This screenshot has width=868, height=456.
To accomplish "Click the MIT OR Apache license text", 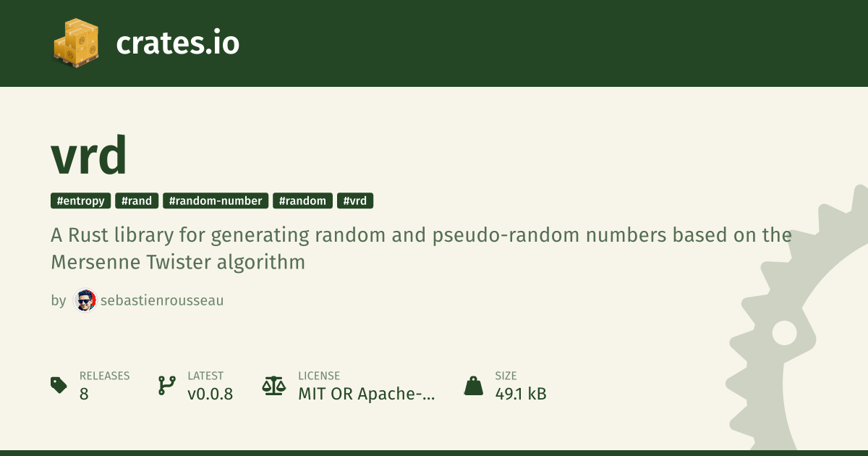I will pos(367,394).
